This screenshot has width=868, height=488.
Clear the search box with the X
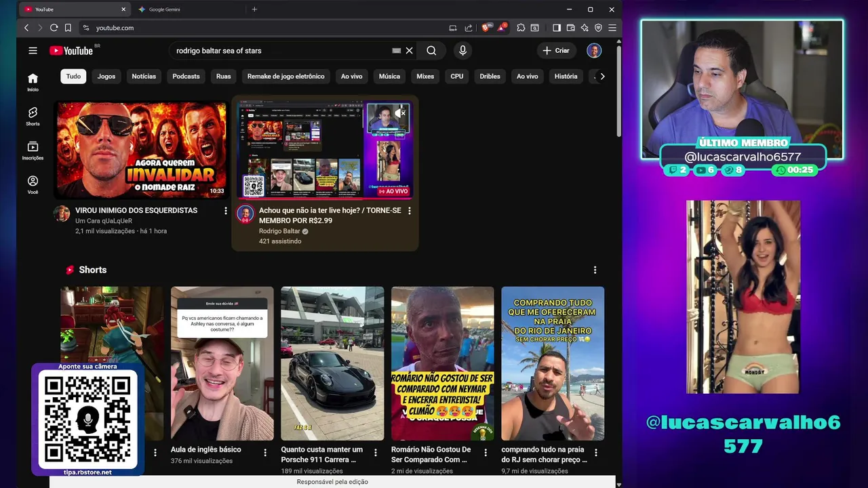[409, 50]
